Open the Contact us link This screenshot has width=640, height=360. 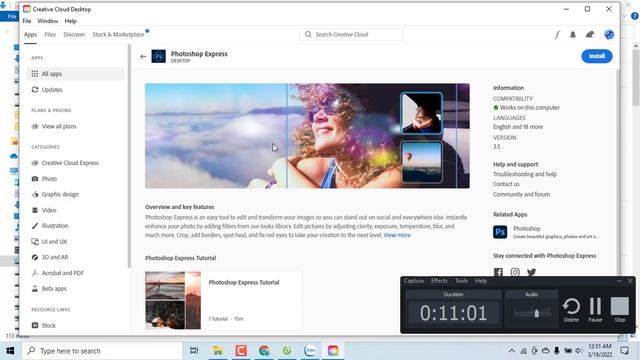coord(506,184)
